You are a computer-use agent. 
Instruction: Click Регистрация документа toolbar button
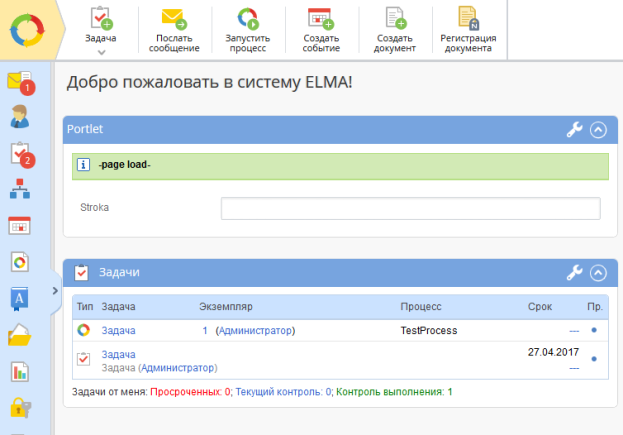[467, 30]
